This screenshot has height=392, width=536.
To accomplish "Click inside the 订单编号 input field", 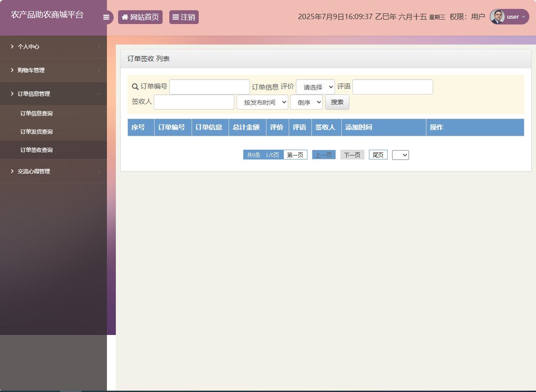I will (x=209, y=86).
